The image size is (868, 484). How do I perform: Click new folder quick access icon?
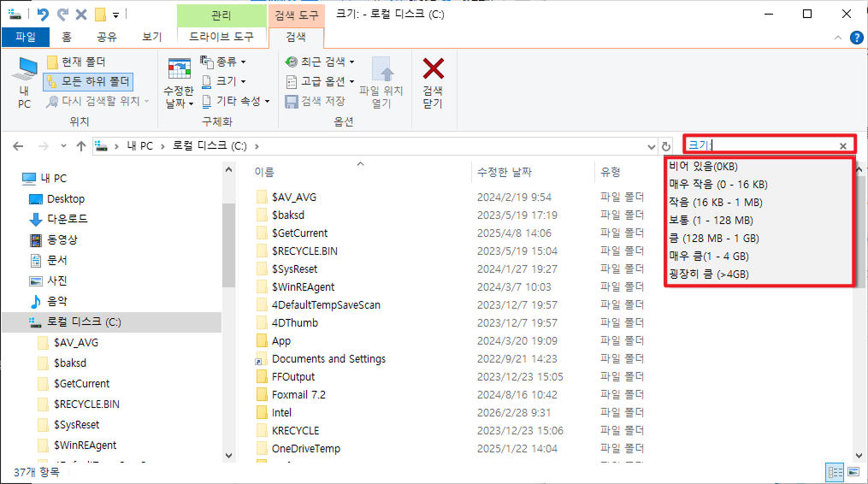click(x=100, y=15)
